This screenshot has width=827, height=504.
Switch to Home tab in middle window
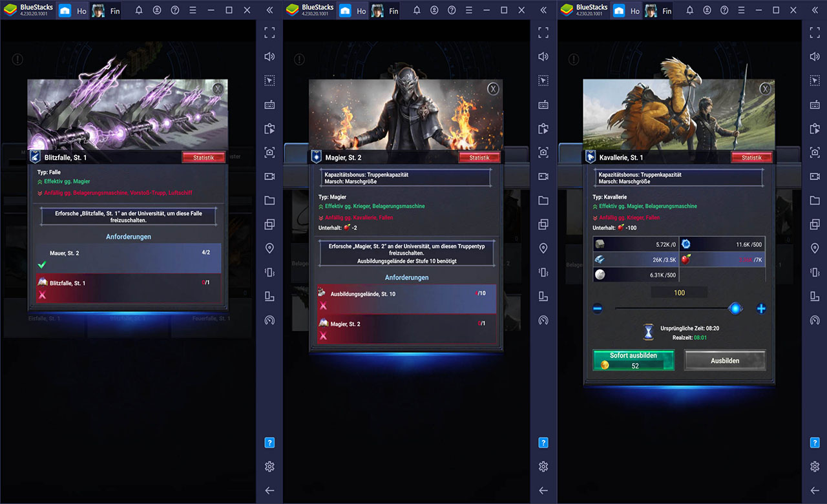pos(352,10)
